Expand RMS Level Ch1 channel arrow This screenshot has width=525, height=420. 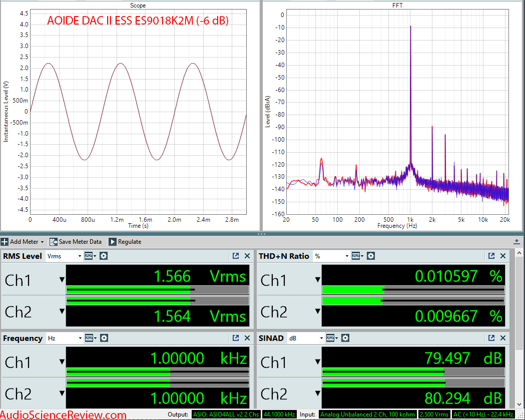click(x=62, y=280)
